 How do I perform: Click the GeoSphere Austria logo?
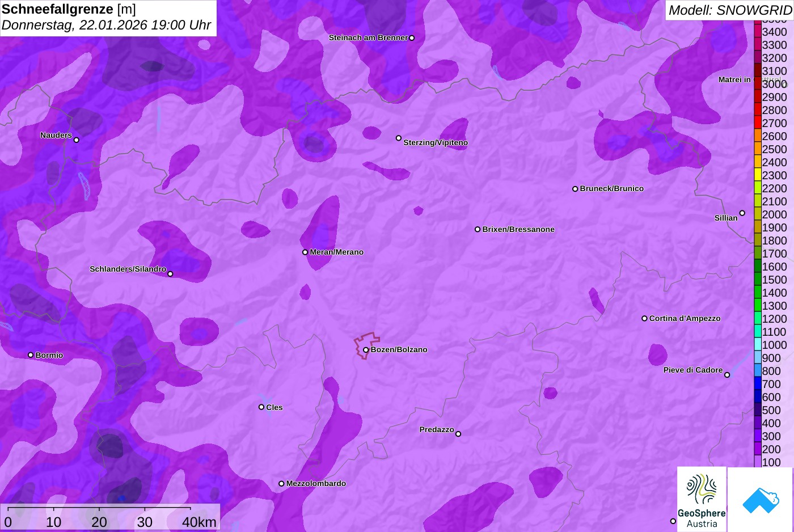702,500
